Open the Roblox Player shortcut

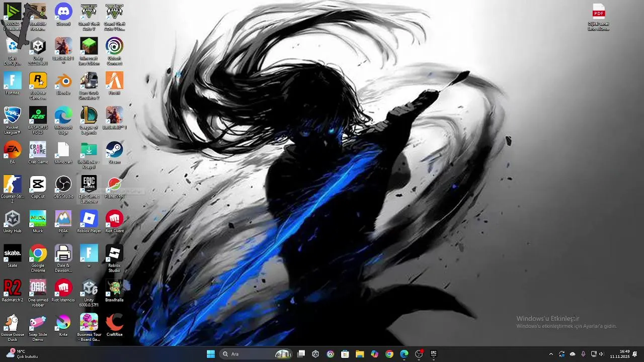(x=89, y=222)
